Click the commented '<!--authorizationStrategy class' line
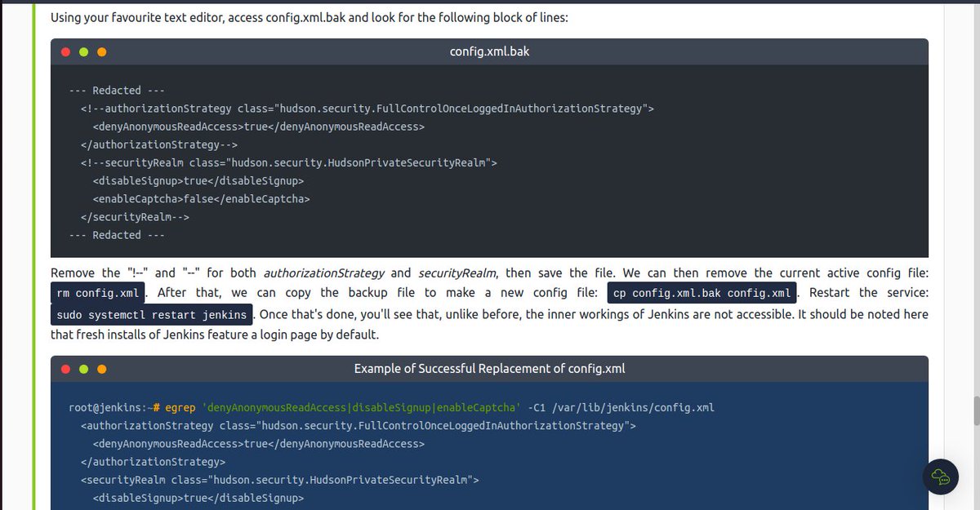The height and width of the screenshot is (510, 980). click(x=367, y=109)
